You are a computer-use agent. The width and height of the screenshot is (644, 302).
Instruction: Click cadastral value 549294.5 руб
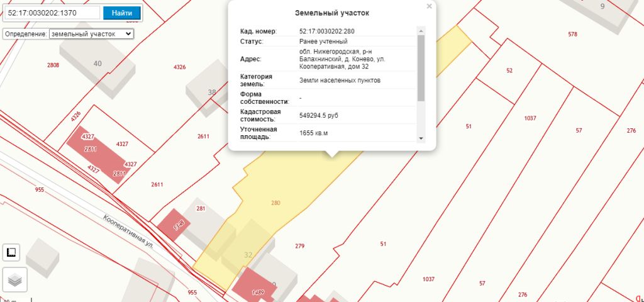[x=319, y=116]
